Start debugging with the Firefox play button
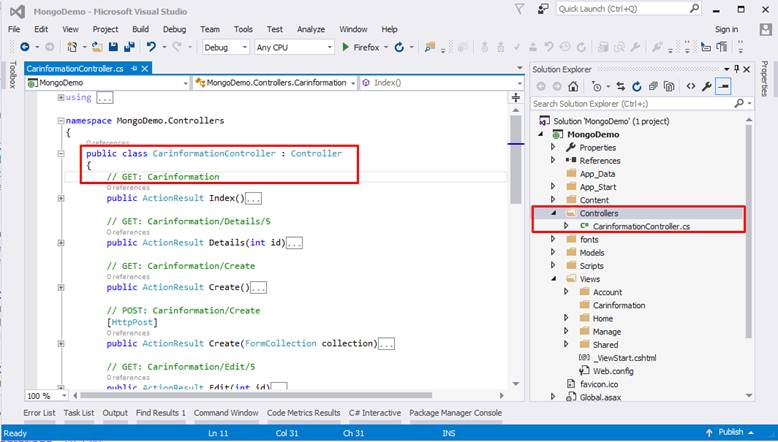The height and width of the screenshot is (442, 778). [346, 47]
